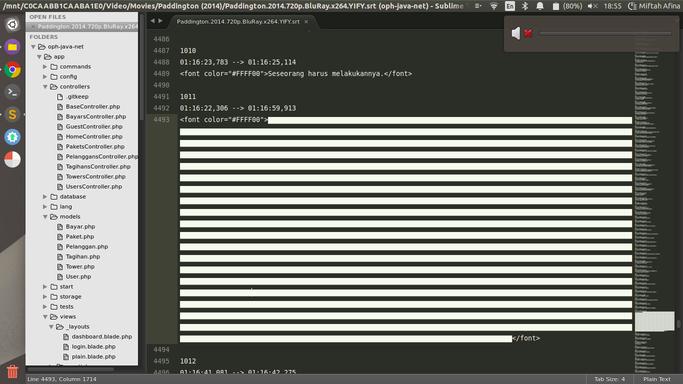The image size is (683, 384).
Task: Go to next tab with right arrow
Action: [160, 20]
